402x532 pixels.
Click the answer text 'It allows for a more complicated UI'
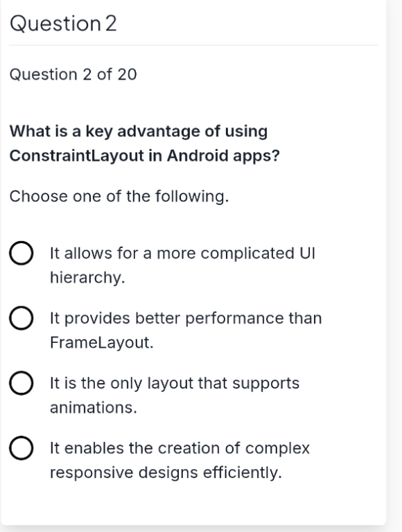tap(183, 253)
